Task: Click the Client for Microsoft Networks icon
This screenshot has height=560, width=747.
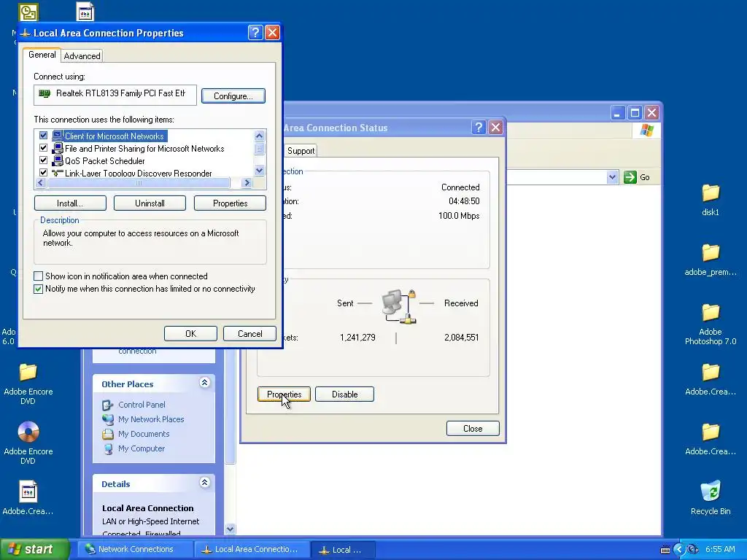Action: (58, 136)
